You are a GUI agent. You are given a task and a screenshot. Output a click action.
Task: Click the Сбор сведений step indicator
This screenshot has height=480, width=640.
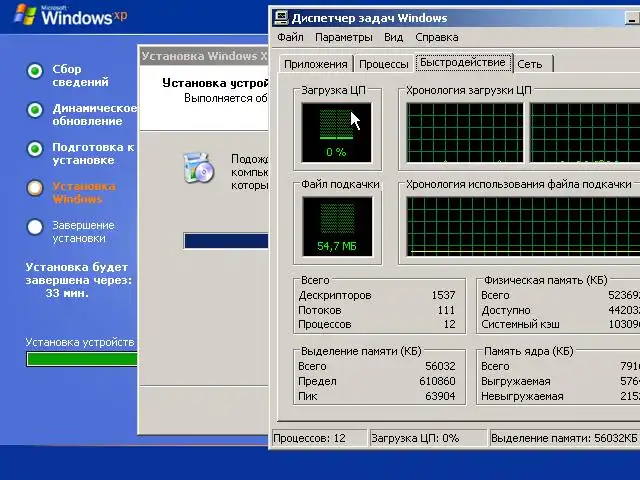(35, 71)
